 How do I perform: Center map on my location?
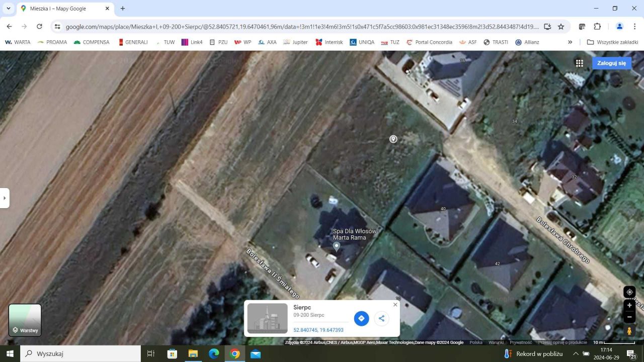(629, 292)
